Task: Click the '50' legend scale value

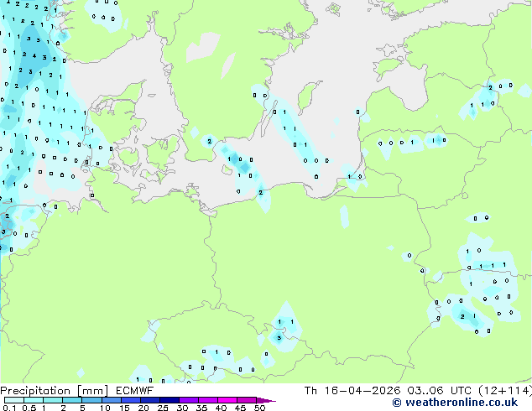Action: [x=259, y=408]
